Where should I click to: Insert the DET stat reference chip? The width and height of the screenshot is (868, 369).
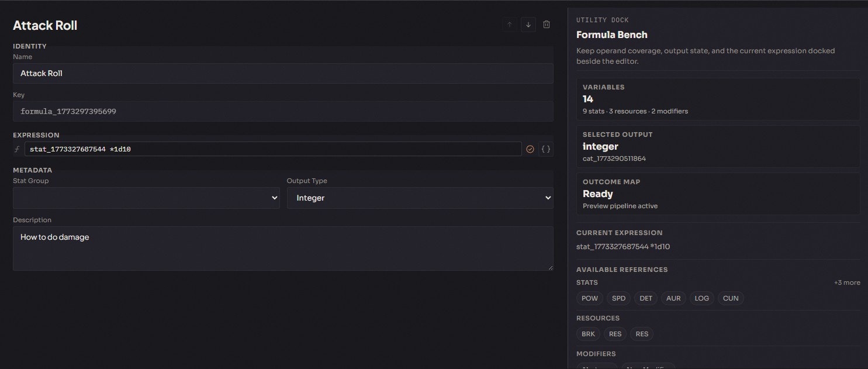[646, 298]
